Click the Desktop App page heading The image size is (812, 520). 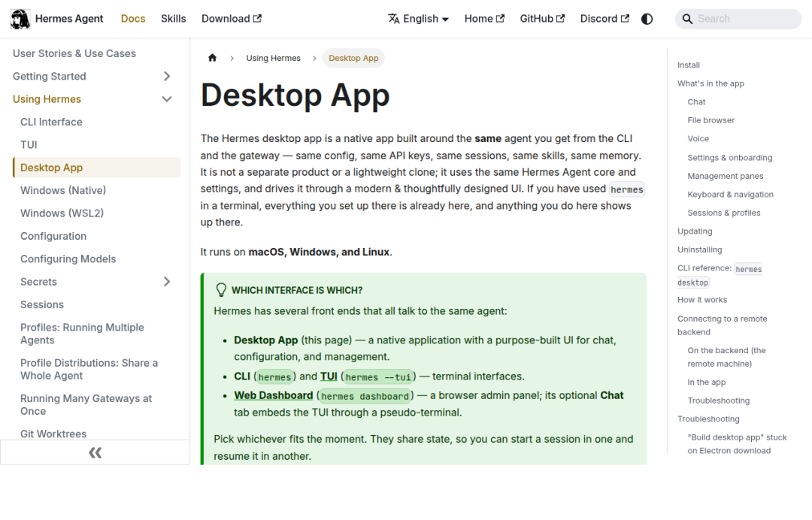[295, 95]
